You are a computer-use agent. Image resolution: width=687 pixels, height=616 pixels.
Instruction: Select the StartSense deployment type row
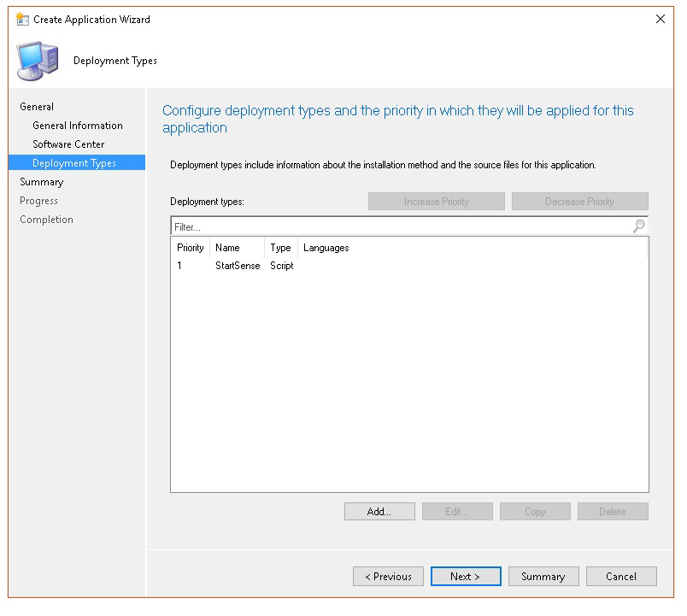[x=238, y=266]
